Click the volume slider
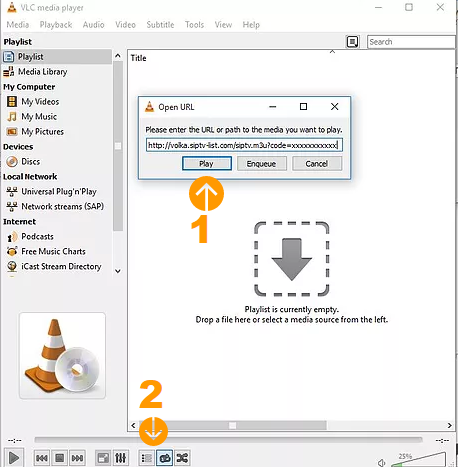The image size is (458, 467). coord(418,460)
